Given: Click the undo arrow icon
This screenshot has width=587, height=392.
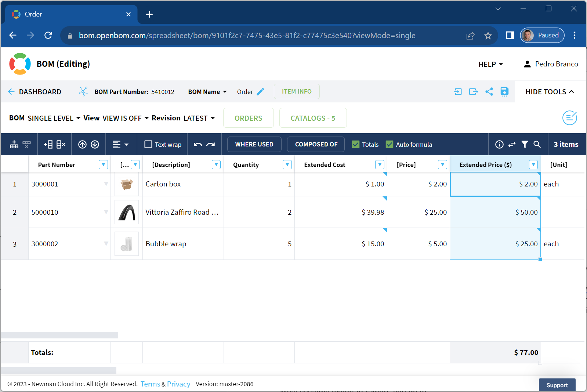Looking at the screenshot, I should 198,145.
